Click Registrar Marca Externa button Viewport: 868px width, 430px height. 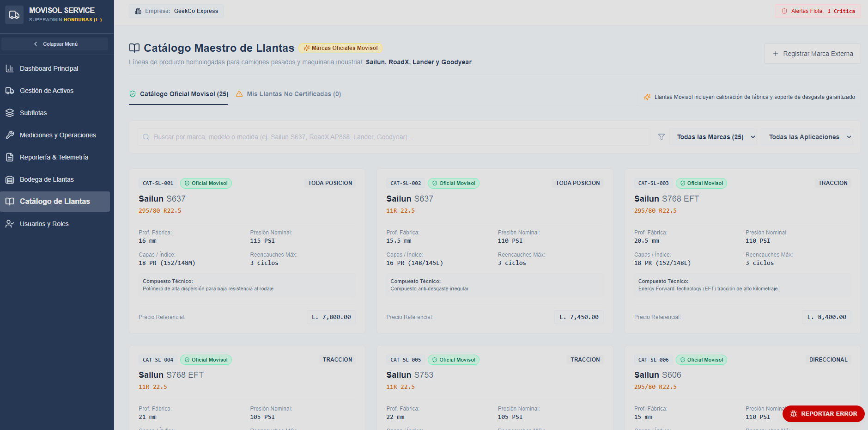[812, 54]
